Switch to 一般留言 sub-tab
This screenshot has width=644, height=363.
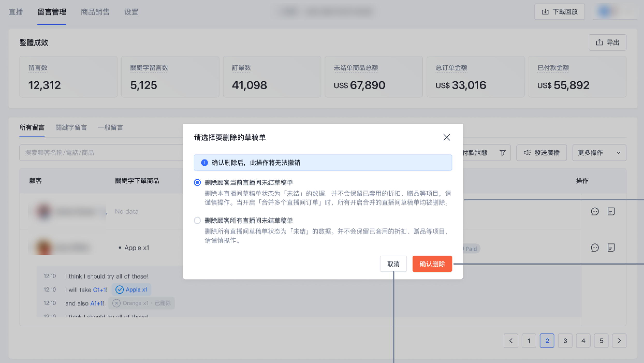[110, 127]
